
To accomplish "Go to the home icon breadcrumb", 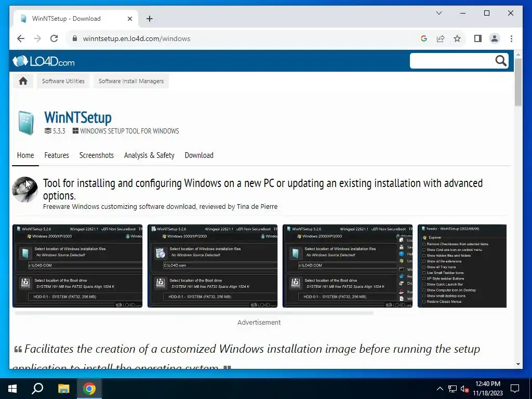I will click(23, 81).
